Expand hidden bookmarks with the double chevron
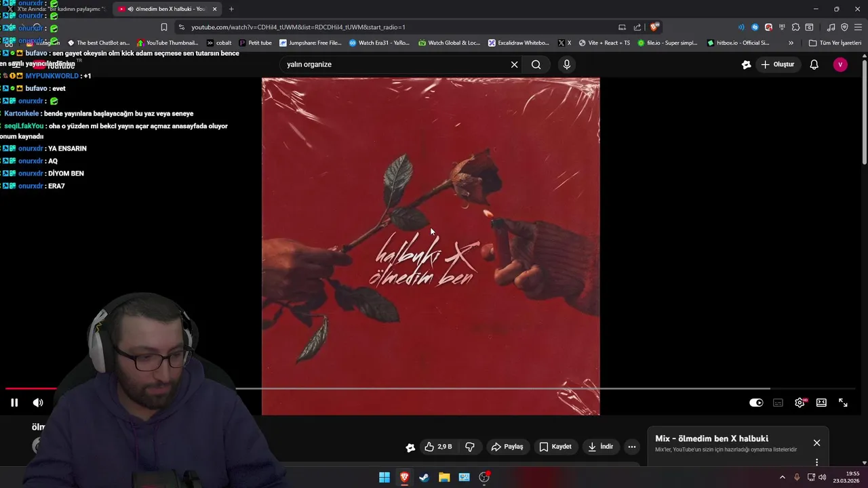 (x=791, y=43)
